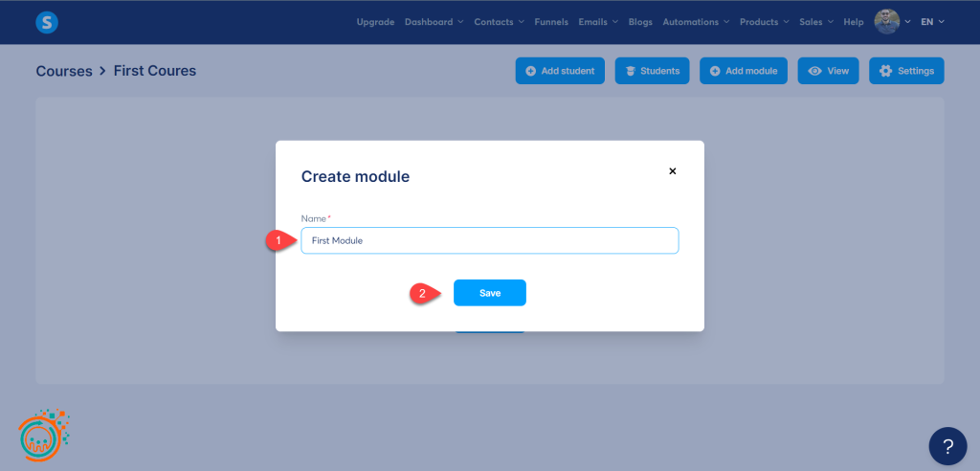Click the orange circular logo badge

point(43,436)
